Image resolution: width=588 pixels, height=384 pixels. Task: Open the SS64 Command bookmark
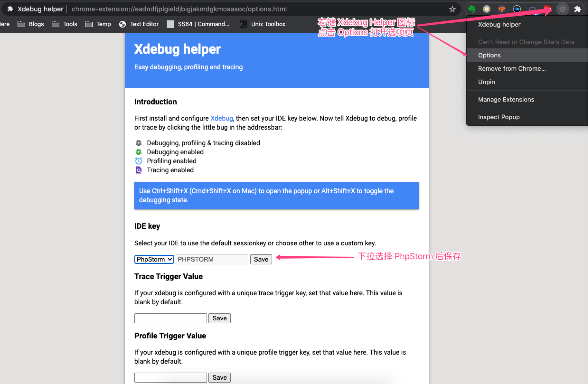point(198,24)
